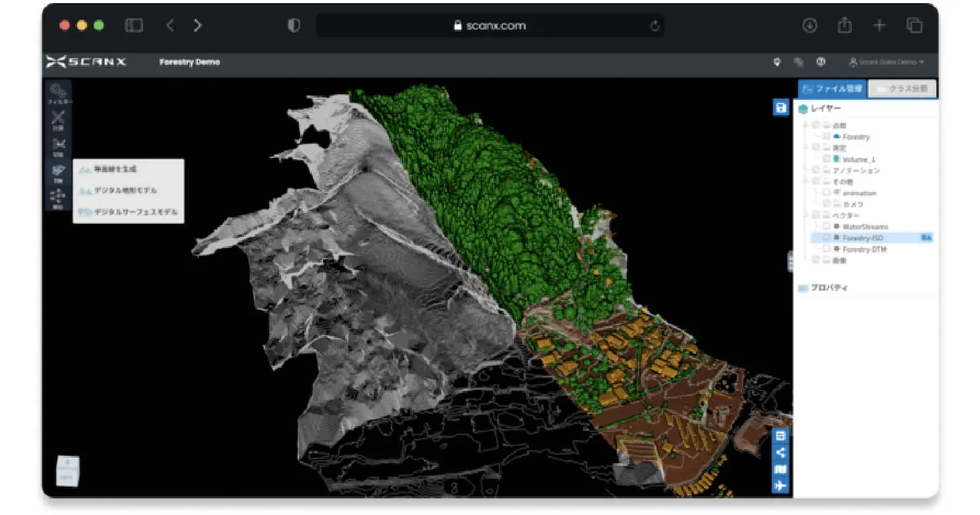Viewport: 980px width, 515px height.
Task: Open Safari downloads icon
Action: pyautogui.click(x=810, y=25)
